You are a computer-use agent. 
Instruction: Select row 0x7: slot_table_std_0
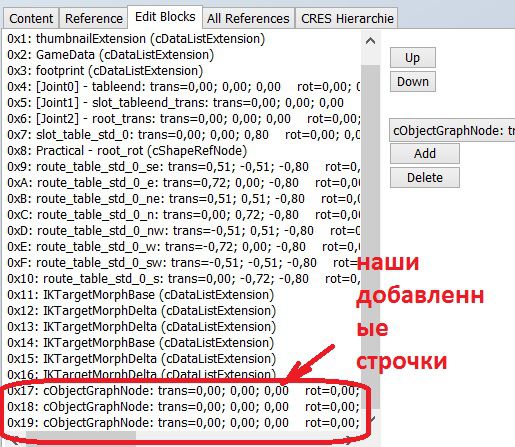182,135
